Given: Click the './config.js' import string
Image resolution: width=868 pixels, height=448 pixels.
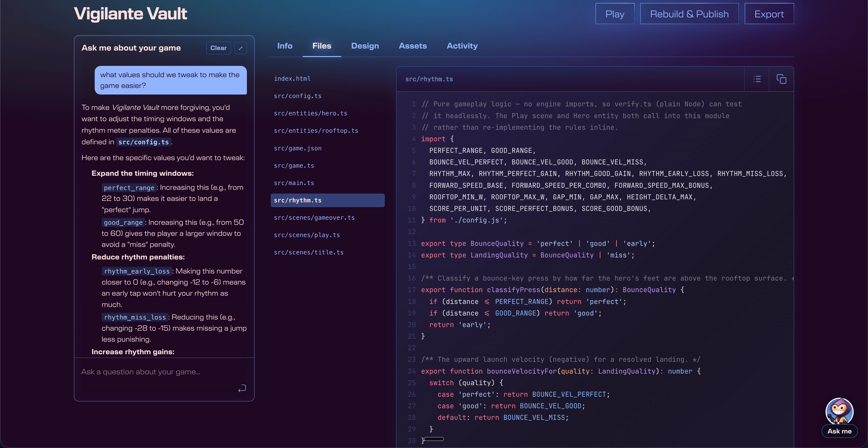Looking at the screenshot, I should click(x=476, y=220).
